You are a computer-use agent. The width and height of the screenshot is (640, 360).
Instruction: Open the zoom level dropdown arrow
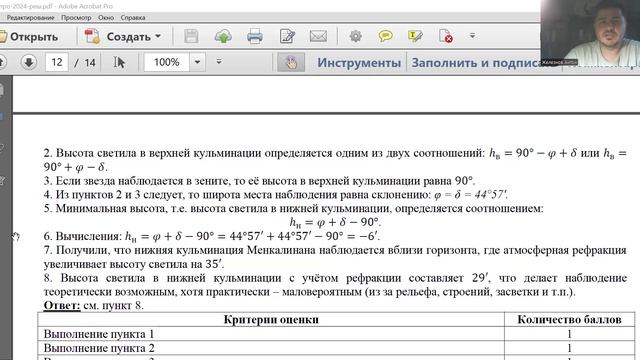tap(198, 62)
